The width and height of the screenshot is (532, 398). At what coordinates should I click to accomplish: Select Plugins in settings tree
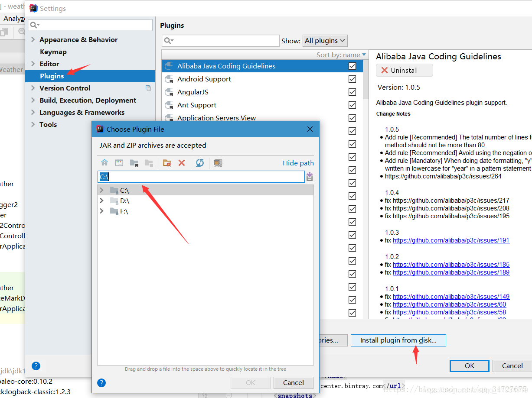pos(90,76)
